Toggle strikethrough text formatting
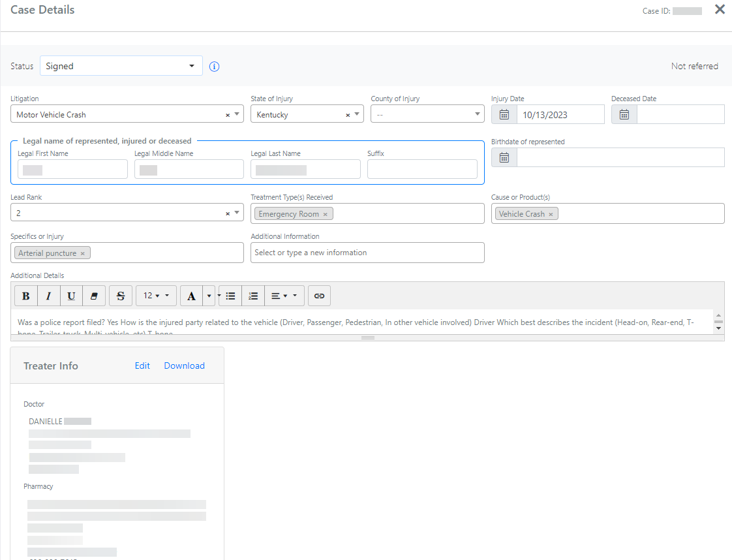The width and height of the screenshot is (732, 560). pos(121,296)
